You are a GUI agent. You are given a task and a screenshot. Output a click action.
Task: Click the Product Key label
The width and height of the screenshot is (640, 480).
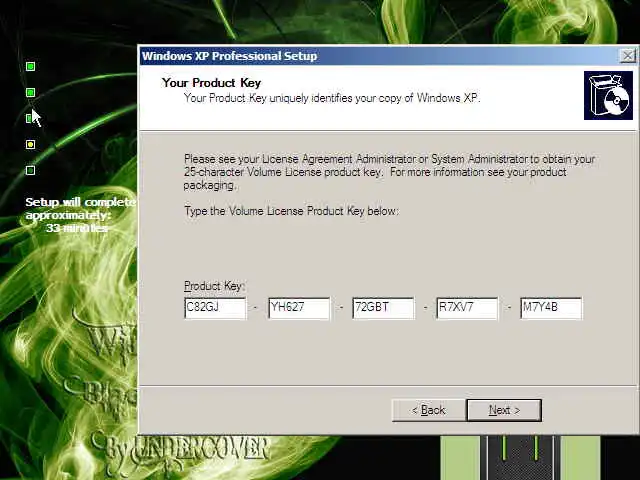213,286
